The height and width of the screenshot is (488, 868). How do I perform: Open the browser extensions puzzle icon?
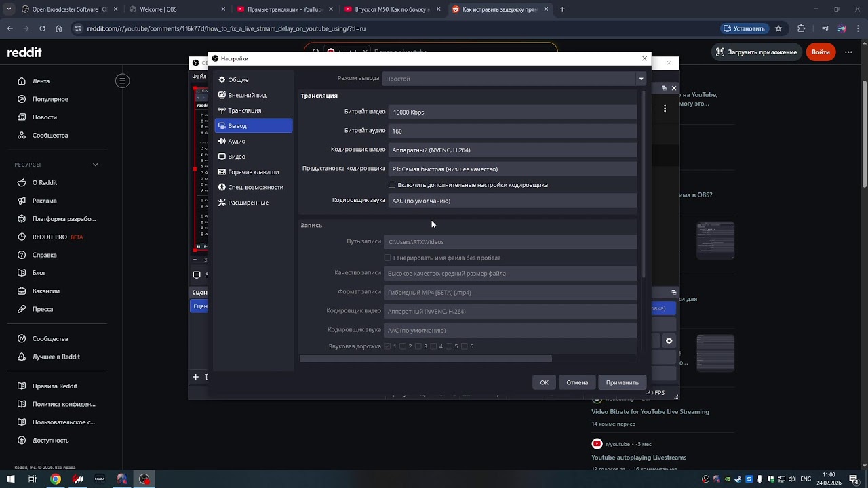click(802, 28)
